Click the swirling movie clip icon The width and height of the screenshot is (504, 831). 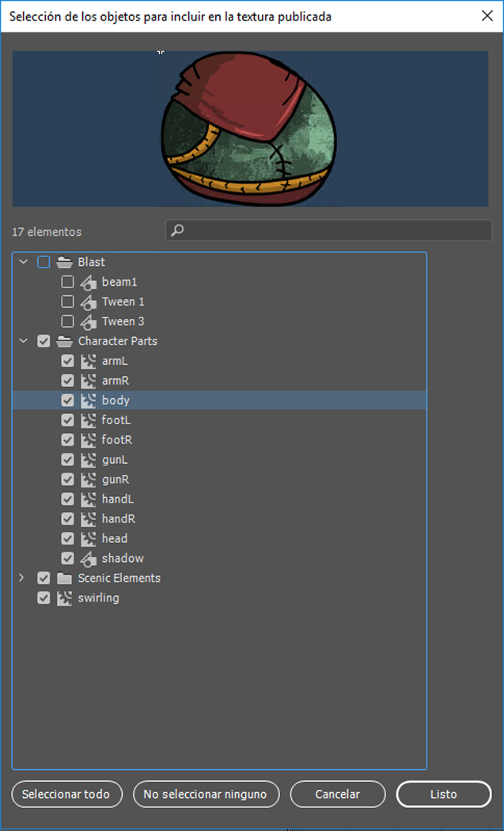point(64,598)
